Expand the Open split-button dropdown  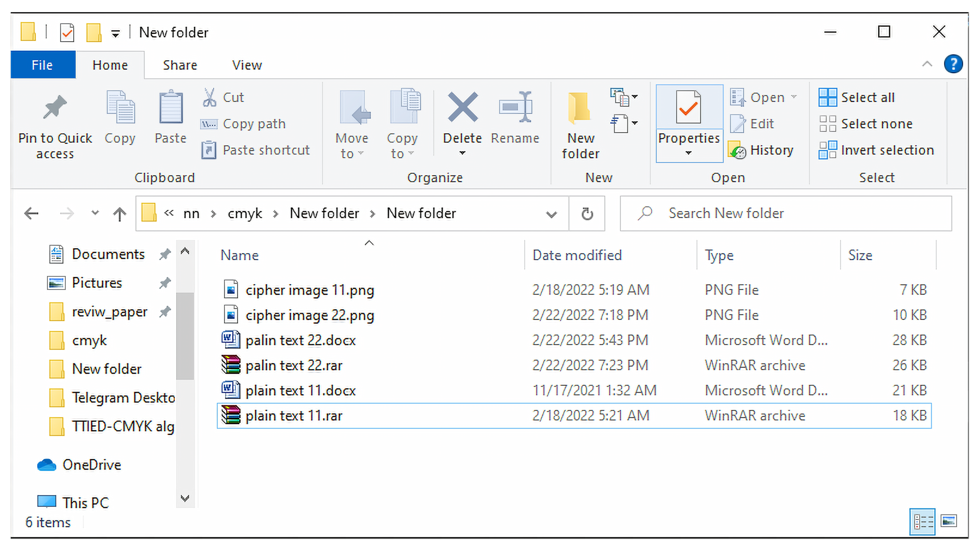pyautogui.click(x=795, y=97)
